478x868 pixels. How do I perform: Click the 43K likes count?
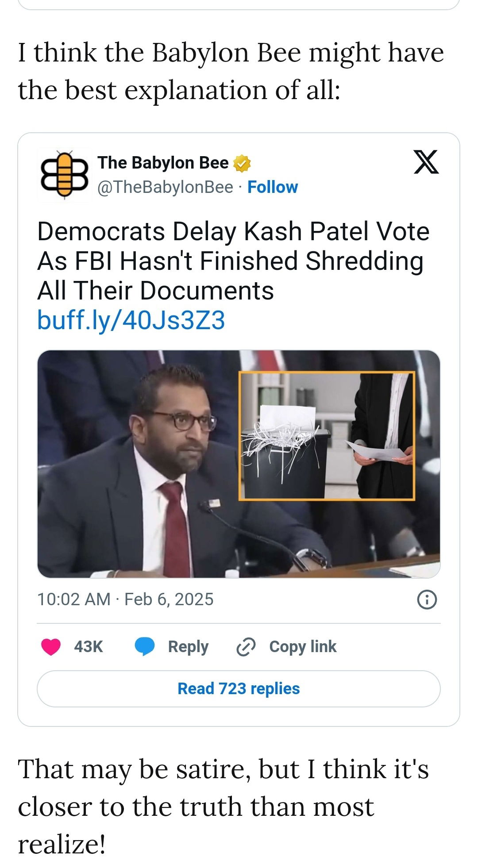pyautogui.click(x=89, y=647)
